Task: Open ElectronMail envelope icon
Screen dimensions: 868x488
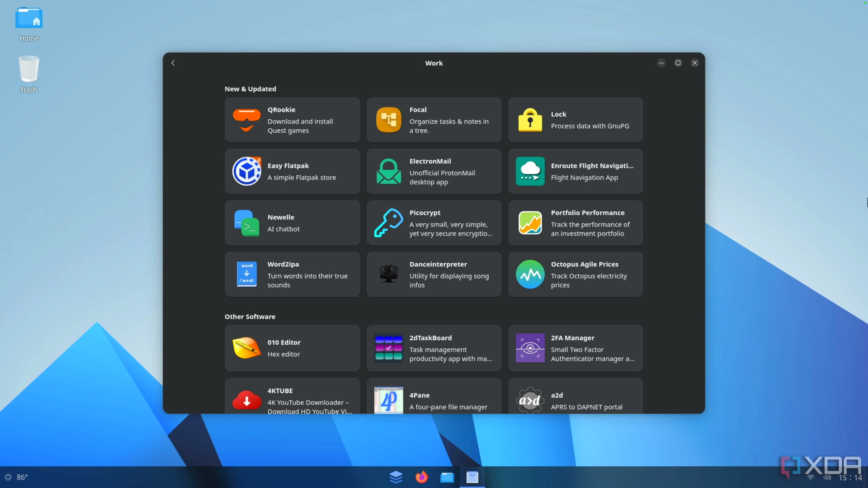Action: 389,171
